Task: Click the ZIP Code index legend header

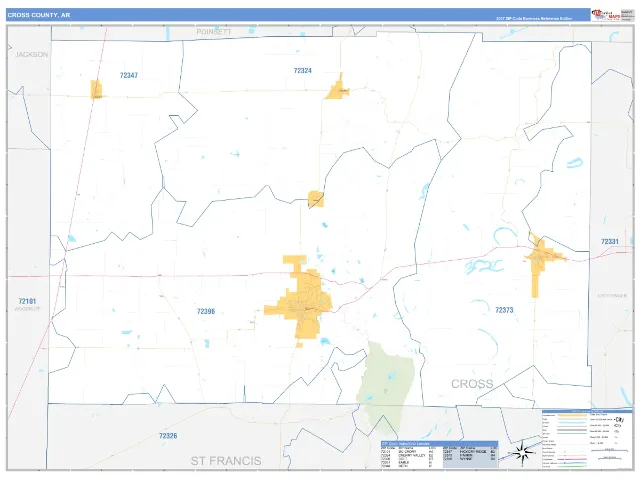Action: point(439,444)
